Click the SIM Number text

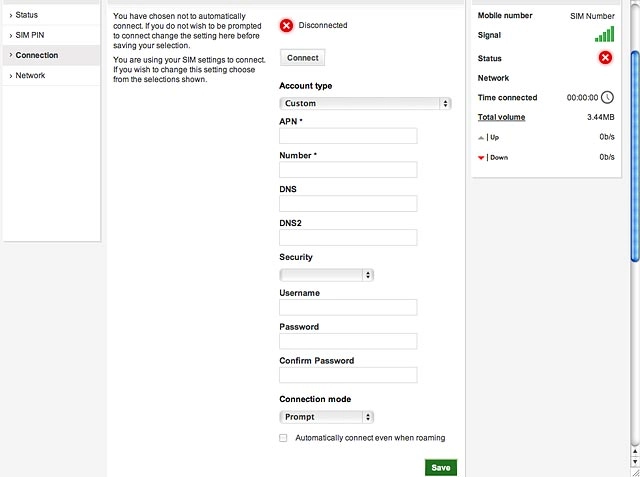[x=592, y=16]
